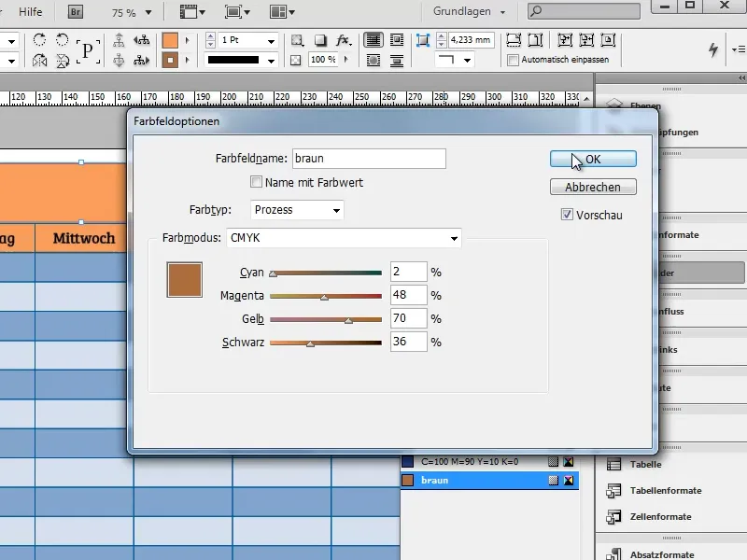Click the Quick Apply lightning icon
747x560 pixels.
click(713, 49)
